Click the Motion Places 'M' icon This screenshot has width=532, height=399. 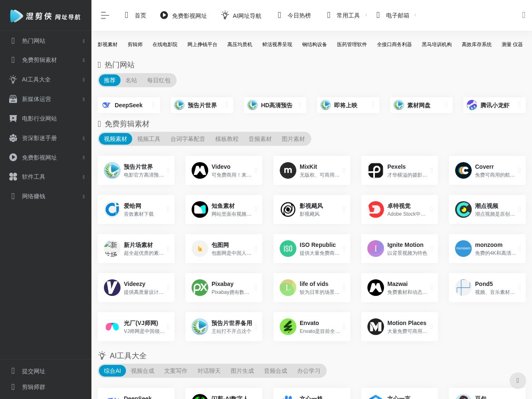376,327
